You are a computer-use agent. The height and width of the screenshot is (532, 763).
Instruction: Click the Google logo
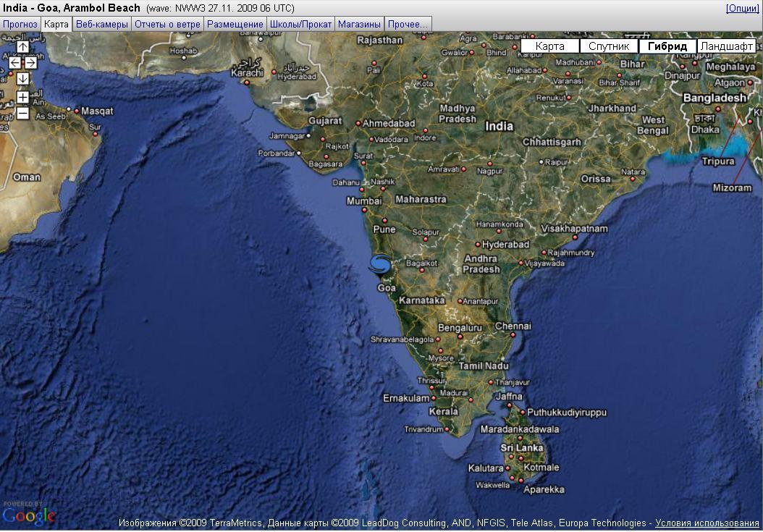pyautogui.click(x=28, y=515)
